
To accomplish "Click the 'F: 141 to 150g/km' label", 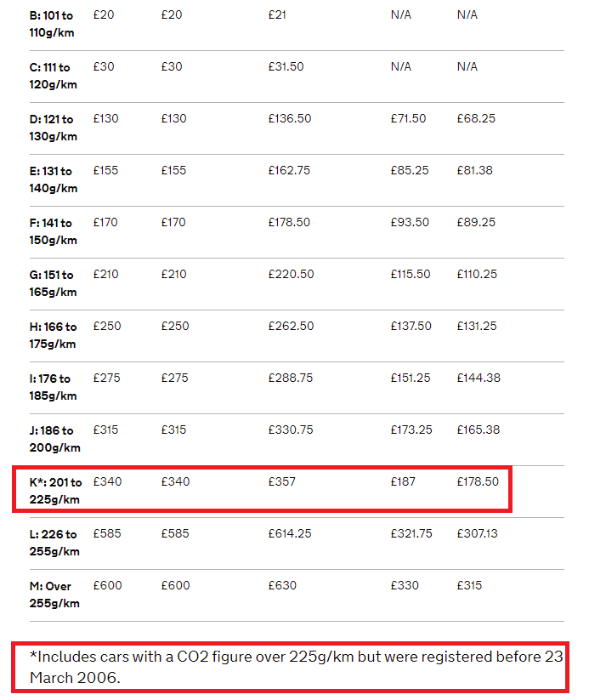I will [x=53, y=231].
